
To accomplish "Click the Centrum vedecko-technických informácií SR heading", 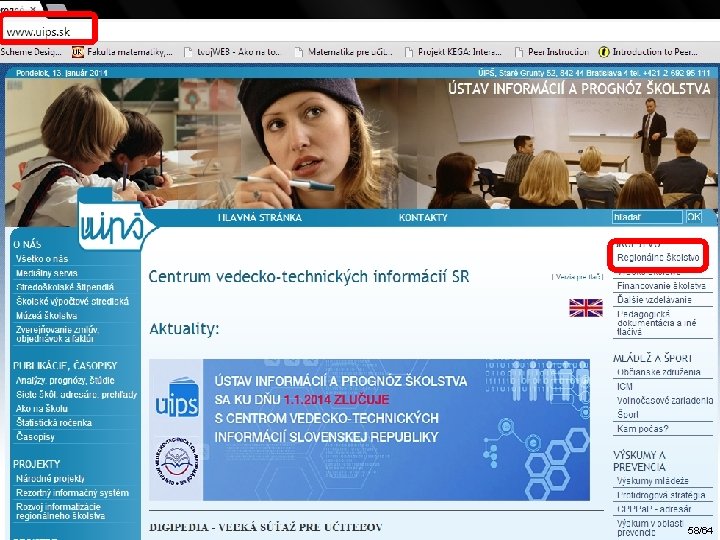I will click(x=309, y=276).
